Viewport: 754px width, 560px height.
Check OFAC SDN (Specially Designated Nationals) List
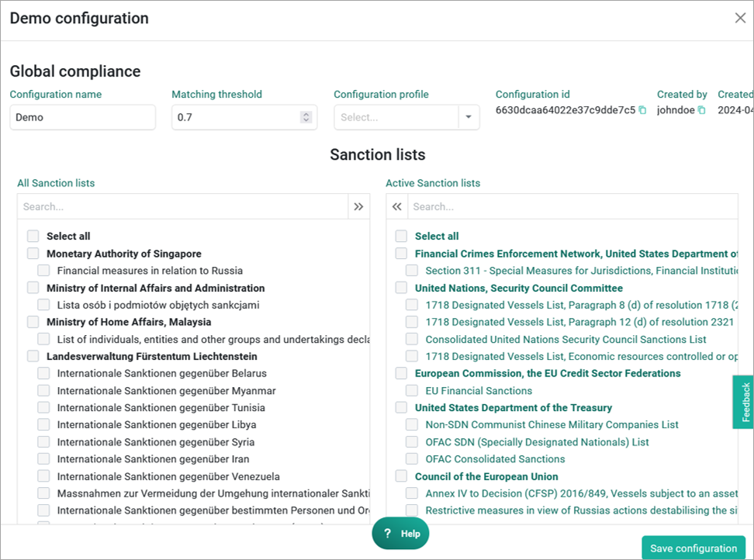tap(412, 442)
